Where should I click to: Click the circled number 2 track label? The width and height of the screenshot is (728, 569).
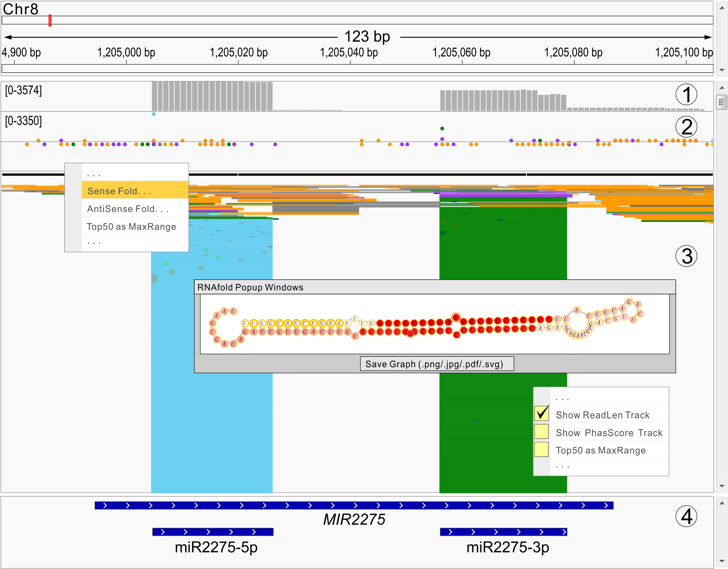pos(686,127)
